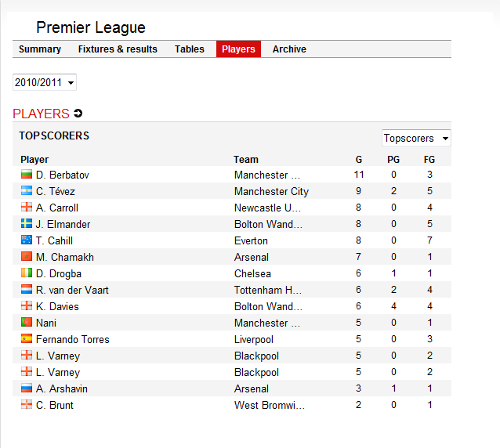Open R. van der Vaart player link
Screen dimensions: 500x448
pos(72,290)
